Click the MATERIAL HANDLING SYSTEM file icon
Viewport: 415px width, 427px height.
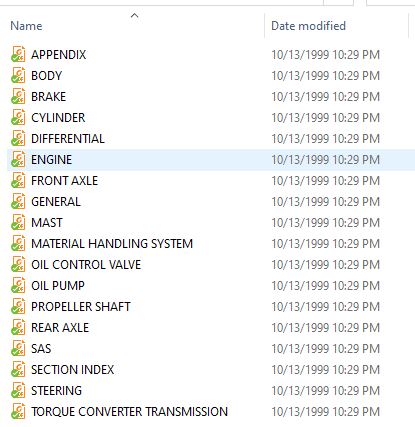pos(18,243)
